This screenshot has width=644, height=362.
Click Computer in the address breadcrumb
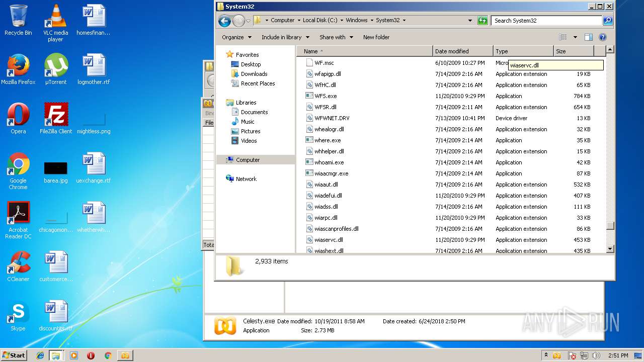click(x=282, y=21)
